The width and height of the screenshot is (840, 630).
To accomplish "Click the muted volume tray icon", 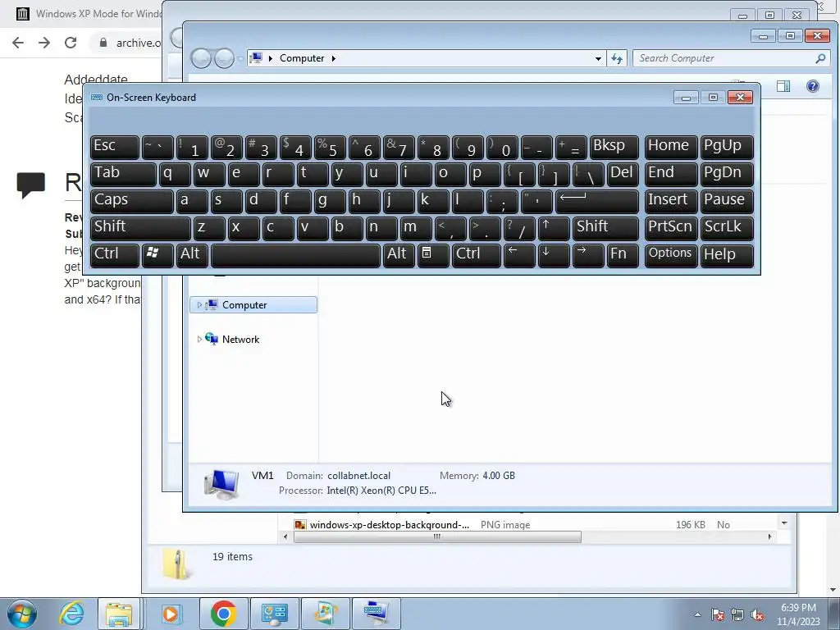I will (757, 615).
